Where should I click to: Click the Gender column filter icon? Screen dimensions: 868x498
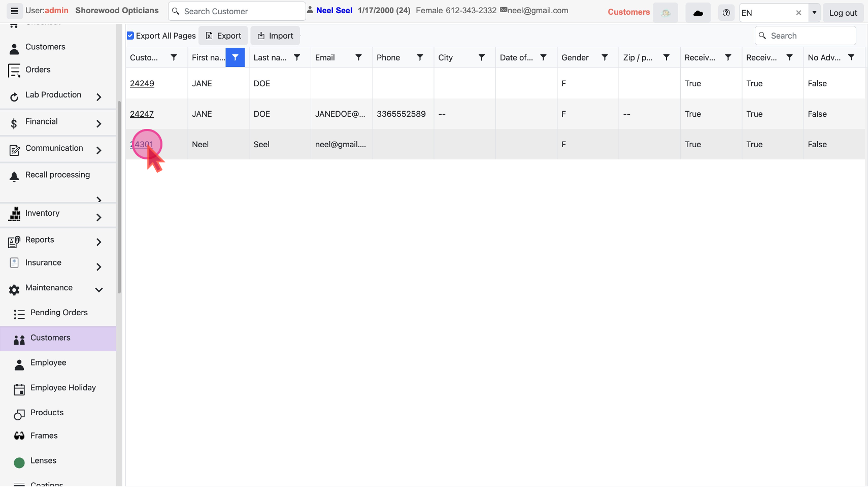click(605, 57)
